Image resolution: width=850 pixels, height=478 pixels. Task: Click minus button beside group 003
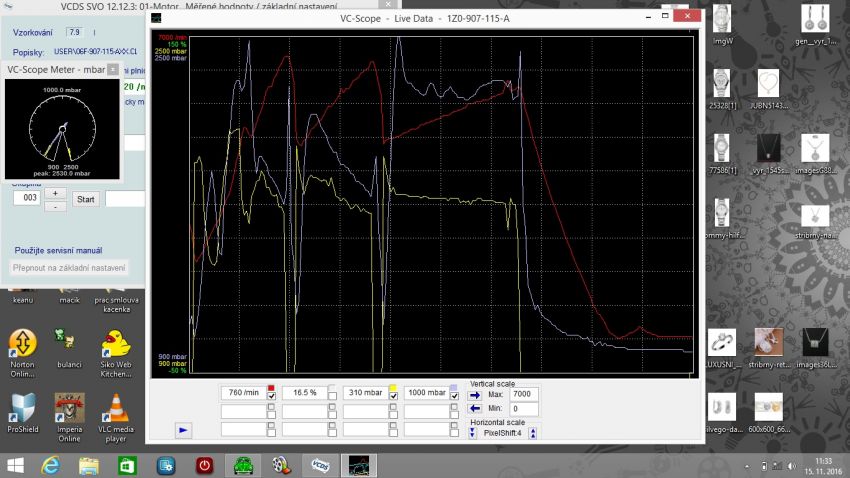tap(55, 206)
